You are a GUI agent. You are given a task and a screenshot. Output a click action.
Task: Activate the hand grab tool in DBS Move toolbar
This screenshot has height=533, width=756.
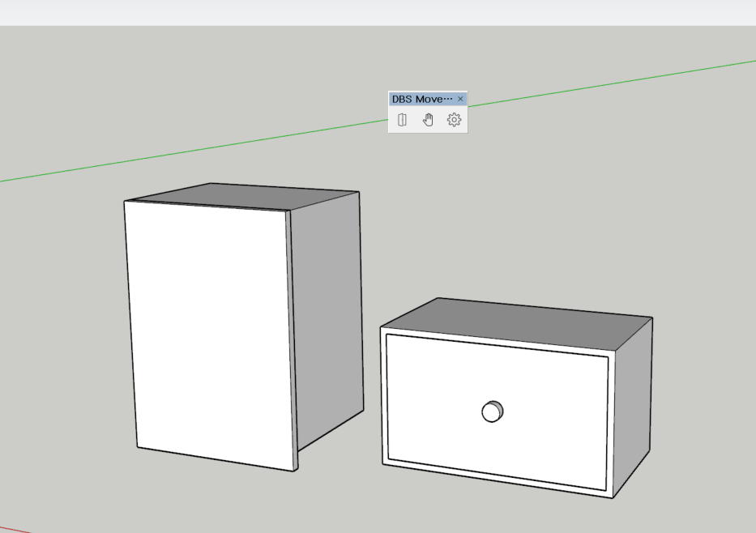(428, 118)
